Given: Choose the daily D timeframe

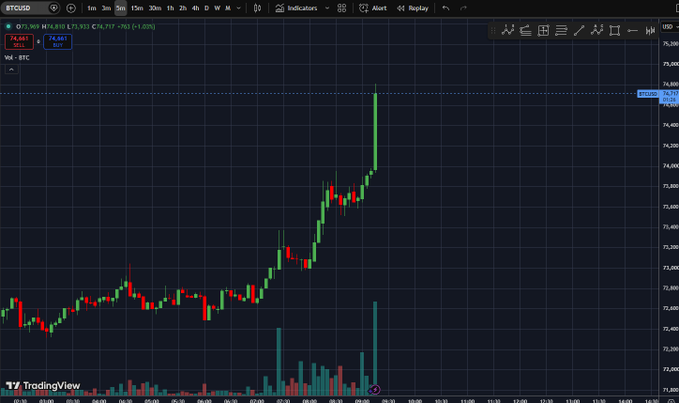Looking at the screenshot, I should point(206,8).
